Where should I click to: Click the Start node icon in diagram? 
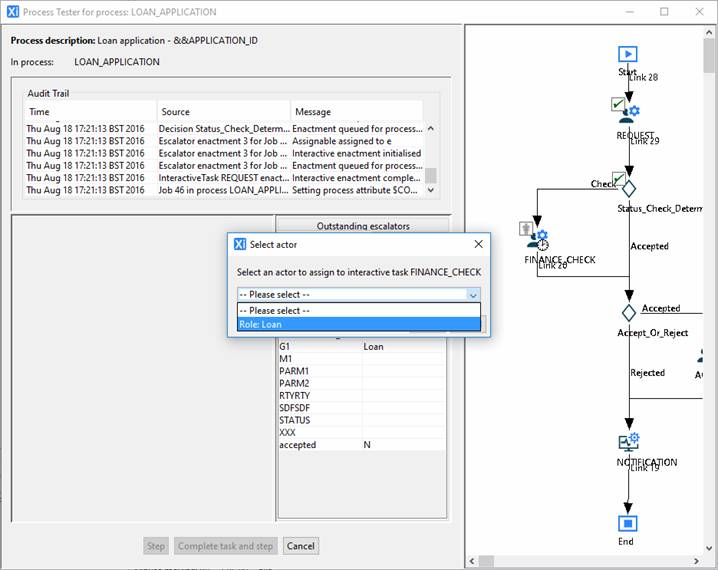(x=627, y=55)
